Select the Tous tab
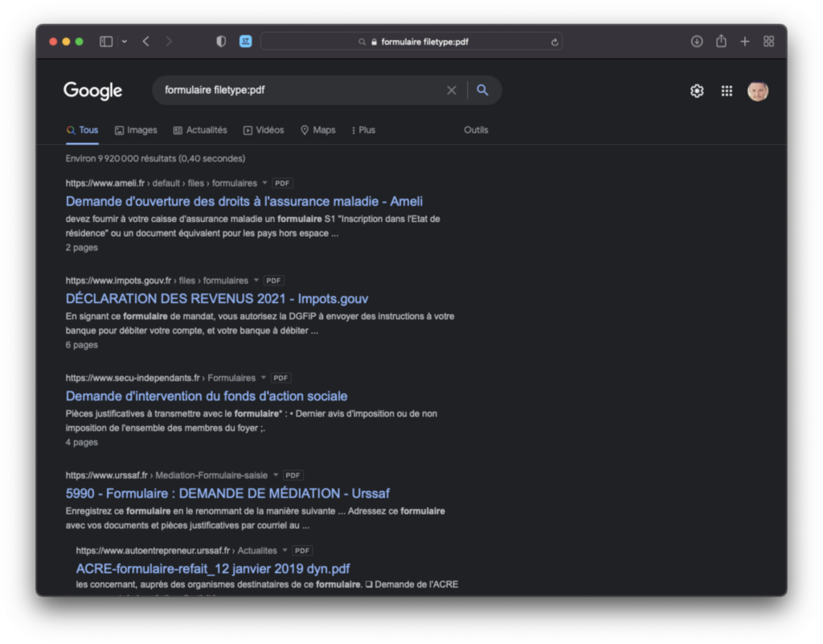This screenshot has width=823, height=644. click(83, 130)
